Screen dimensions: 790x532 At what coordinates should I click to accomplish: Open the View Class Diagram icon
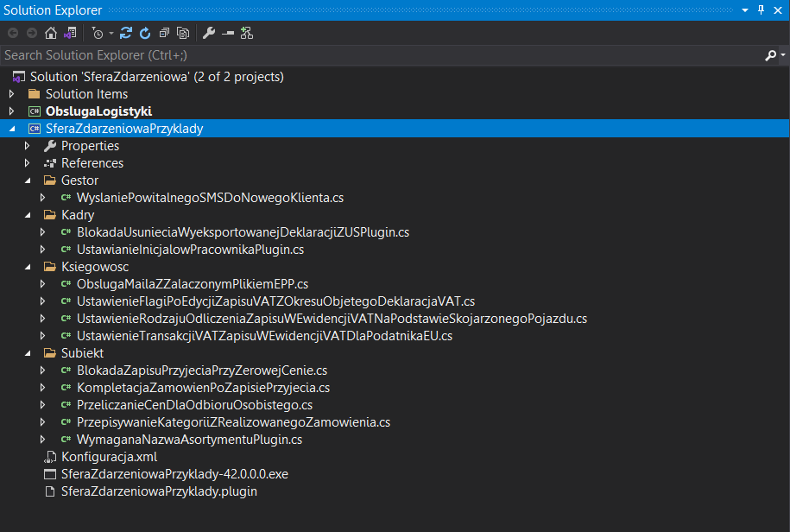point(247,33)
